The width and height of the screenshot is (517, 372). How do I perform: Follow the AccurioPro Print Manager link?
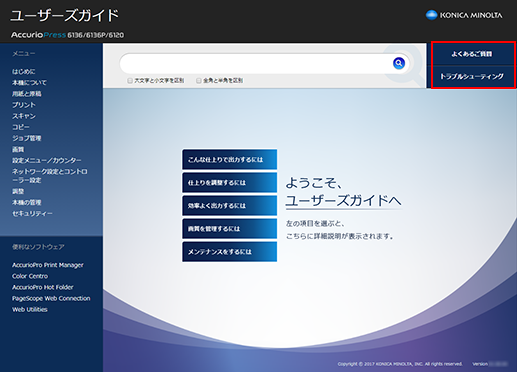pyautogui.click(x=48, y=265)
